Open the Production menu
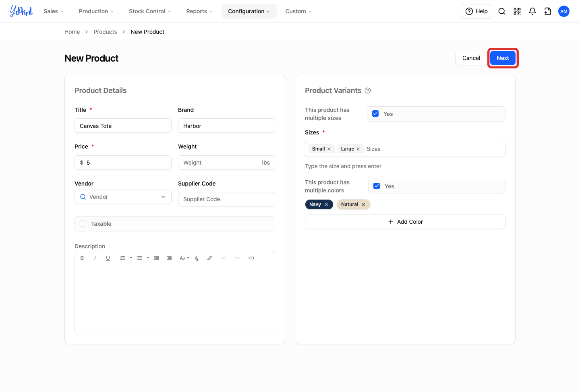Viewport: 580px width, 392px height. pos(96,11)
